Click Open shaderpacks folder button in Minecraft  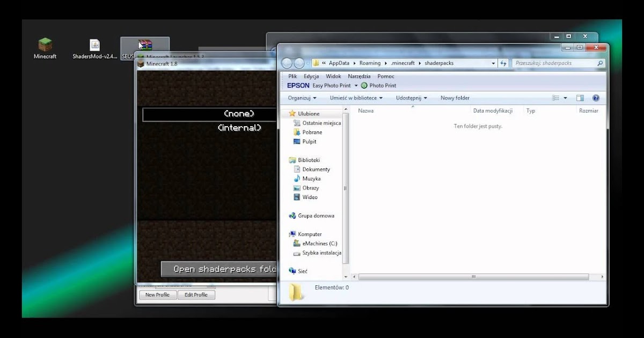point(219,269)
